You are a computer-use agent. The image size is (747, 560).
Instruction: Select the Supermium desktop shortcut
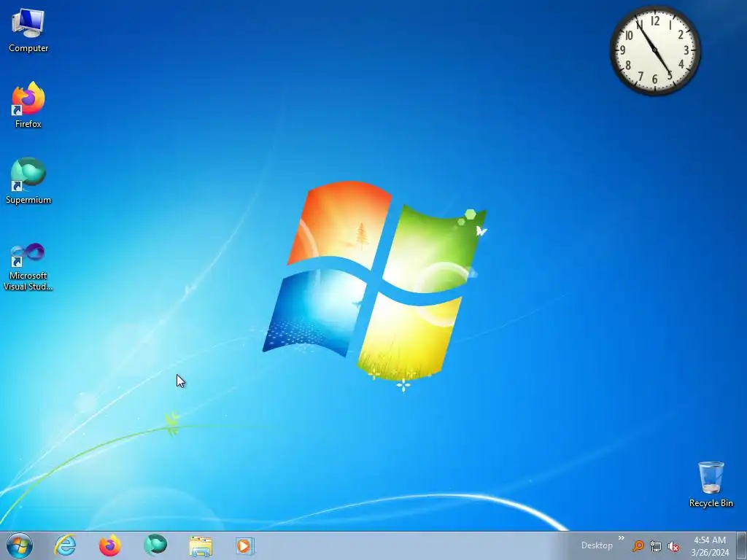tap(28, 181)
